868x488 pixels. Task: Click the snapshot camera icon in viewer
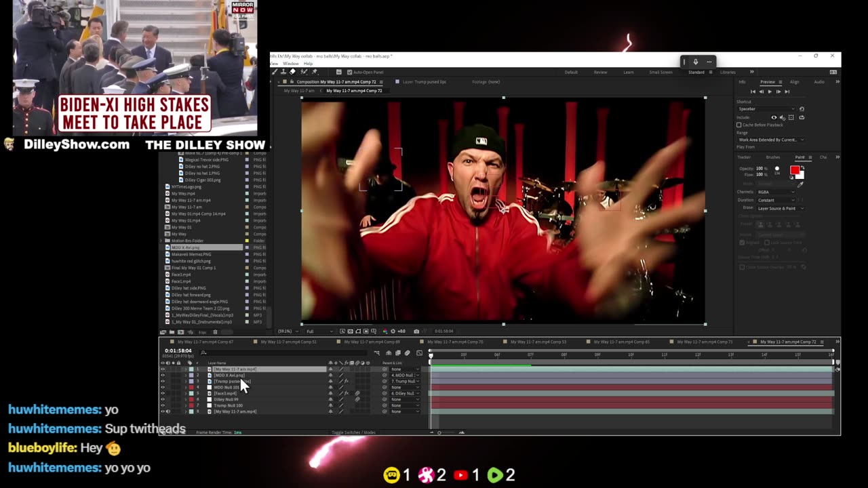tap(416, 331)
